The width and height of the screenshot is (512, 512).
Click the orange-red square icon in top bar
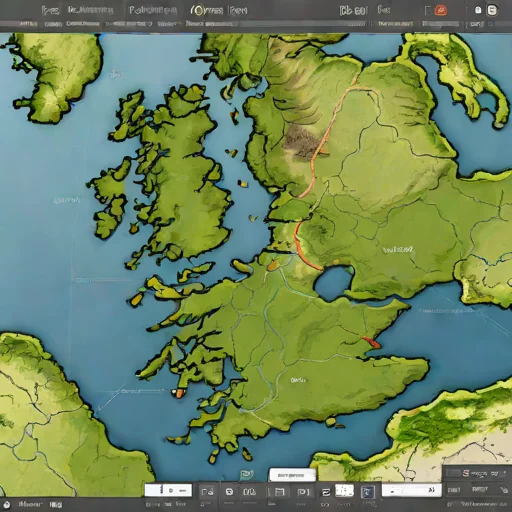pyautogui.click(x=441, y=11)
